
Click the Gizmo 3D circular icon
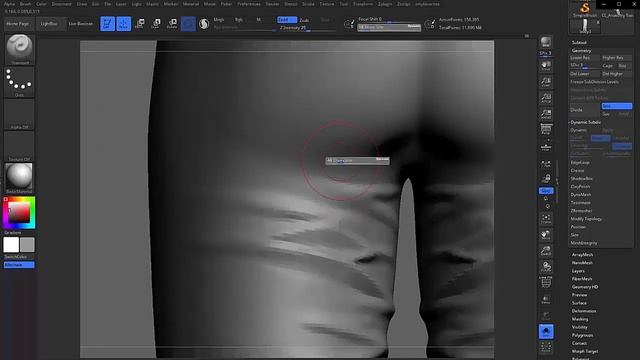pyautogui.click(x=188, y=24)
